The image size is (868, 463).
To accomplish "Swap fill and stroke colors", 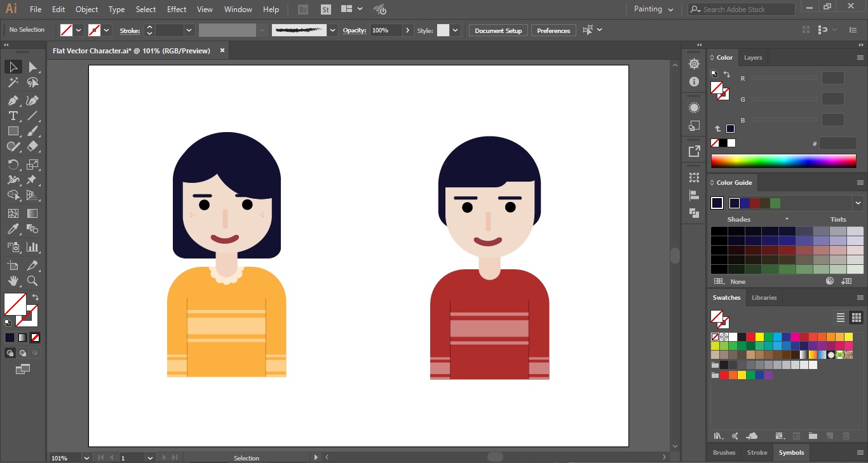I will tap(36, 296).
